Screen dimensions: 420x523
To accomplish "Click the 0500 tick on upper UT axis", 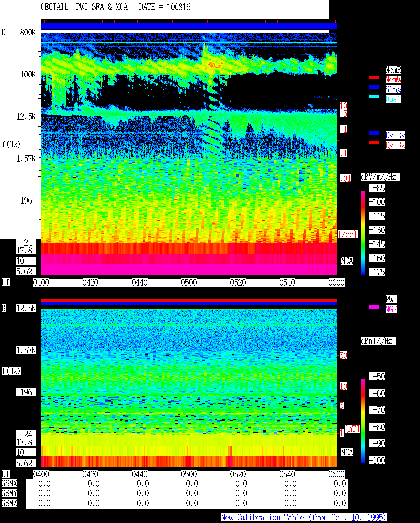I will tap(189, 283).
